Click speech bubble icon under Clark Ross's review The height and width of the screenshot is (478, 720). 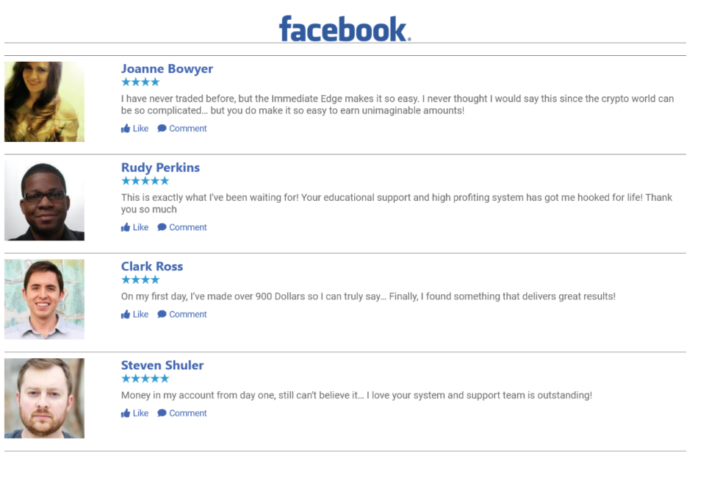[162, 315]
